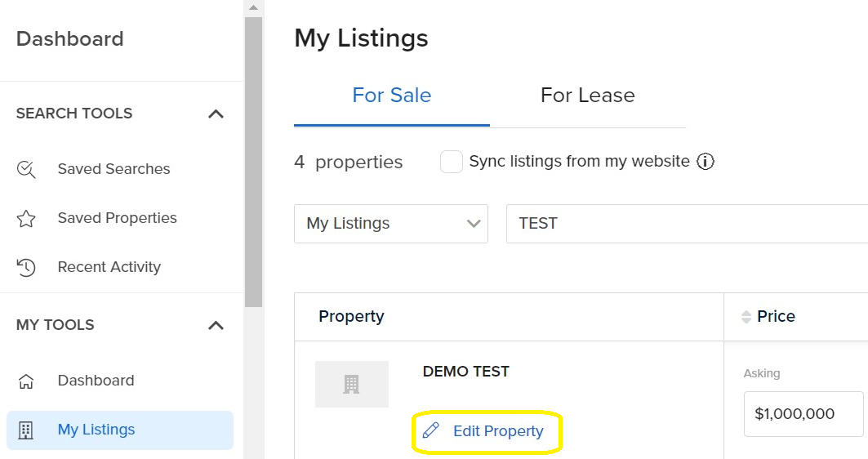The width and height of the screenshot is (868, 459).
Task: Select the For Sale tab
Action: 391,96
